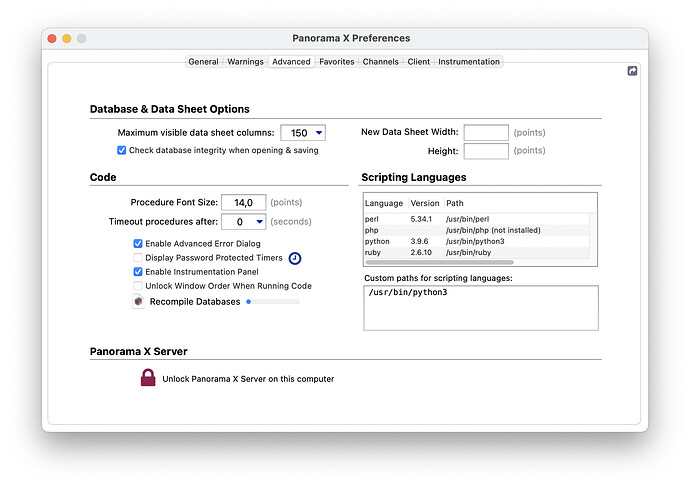Click the clock icon beside Password Protected Timers
690x487 pixels.
click(295, 258)
